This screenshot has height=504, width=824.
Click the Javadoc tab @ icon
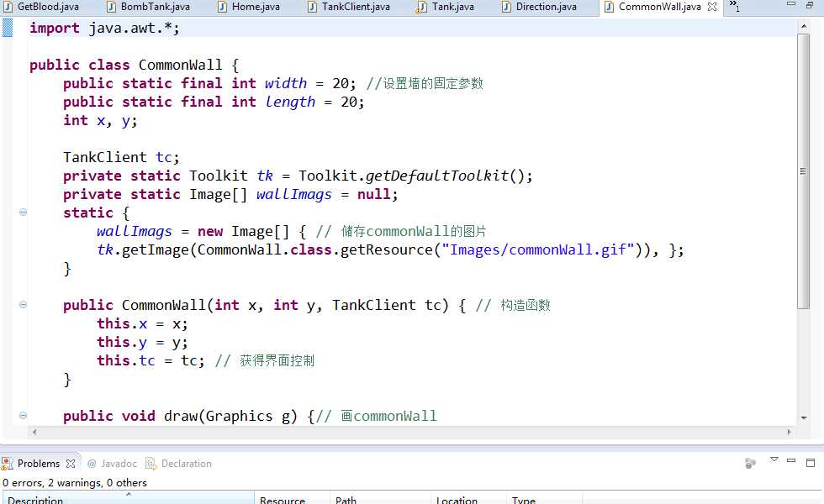click(92, 464)
